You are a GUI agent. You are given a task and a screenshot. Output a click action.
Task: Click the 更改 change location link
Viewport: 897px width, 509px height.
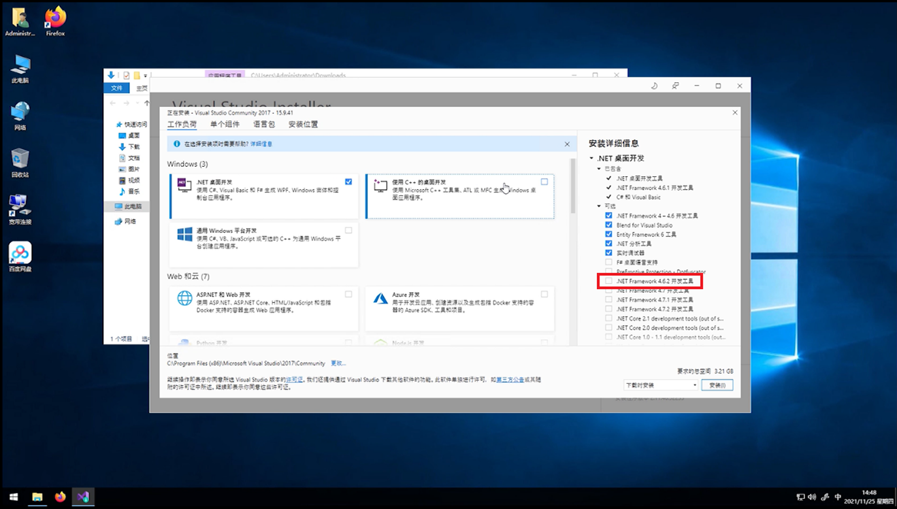point(338,363)
